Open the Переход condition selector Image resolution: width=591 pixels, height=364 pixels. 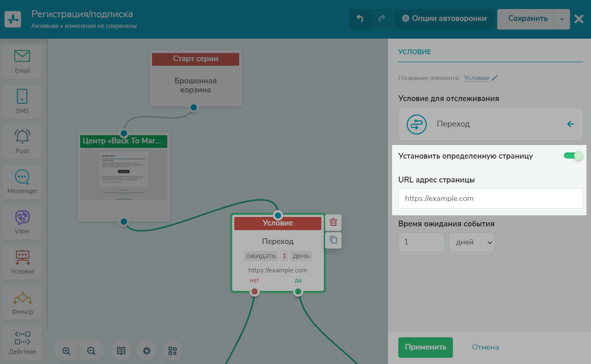click(x=490, y=124)
